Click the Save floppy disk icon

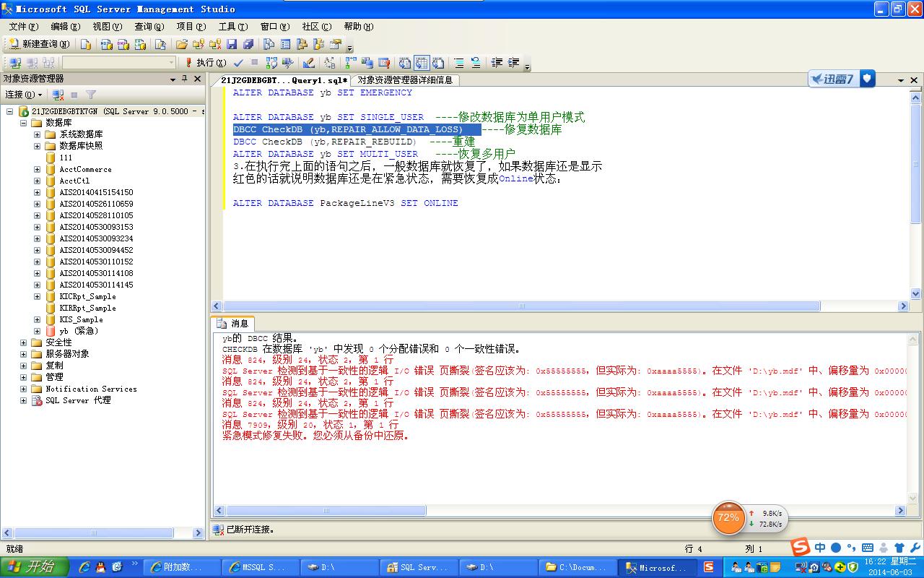click(232, 44)
